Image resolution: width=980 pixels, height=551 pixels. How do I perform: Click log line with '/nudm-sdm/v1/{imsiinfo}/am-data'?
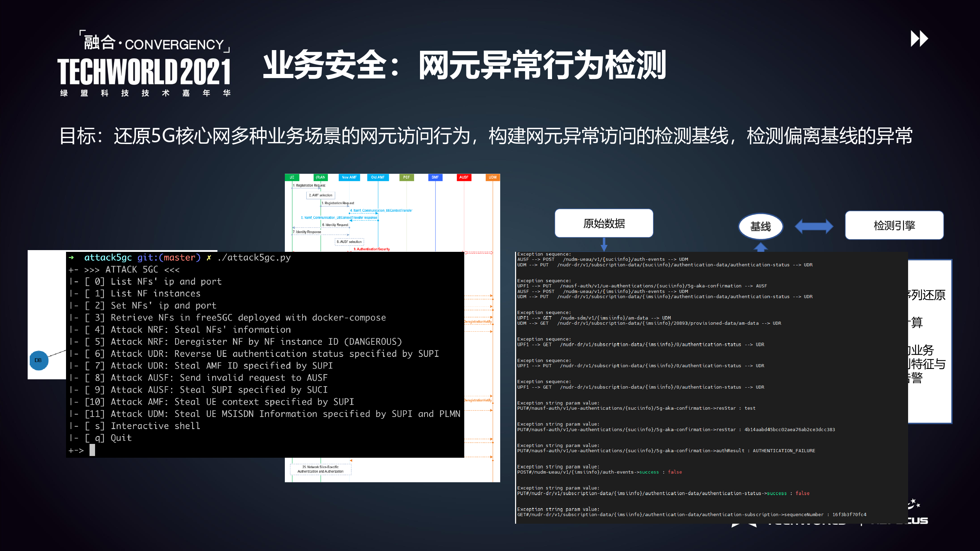pyautogui.click(x=594, y=318)
